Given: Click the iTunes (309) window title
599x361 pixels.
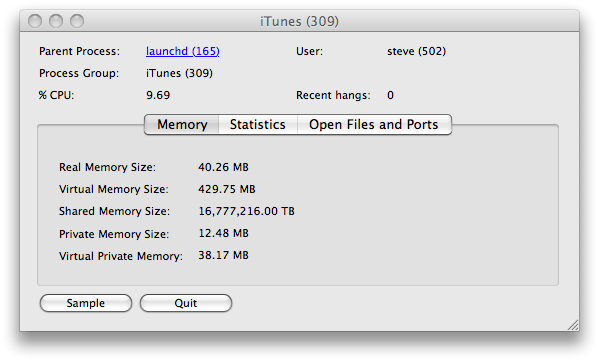Looking at the screenshot, I should (300, 21).
